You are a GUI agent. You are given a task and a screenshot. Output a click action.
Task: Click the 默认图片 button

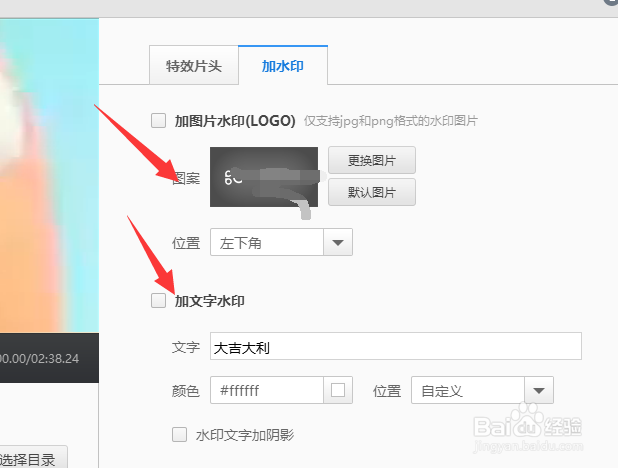pos(372,192)
